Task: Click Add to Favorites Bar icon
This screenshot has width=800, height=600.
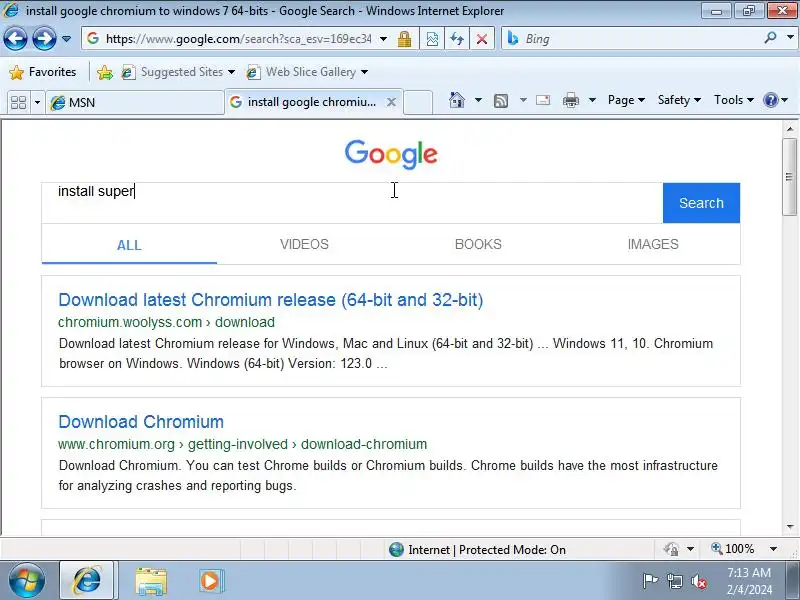Action: click(x=105, y=72)
